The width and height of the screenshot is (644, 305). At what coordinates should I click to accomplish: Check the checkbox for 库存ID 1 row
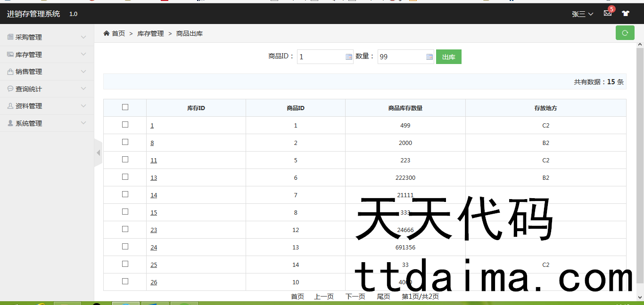(125, 125)
